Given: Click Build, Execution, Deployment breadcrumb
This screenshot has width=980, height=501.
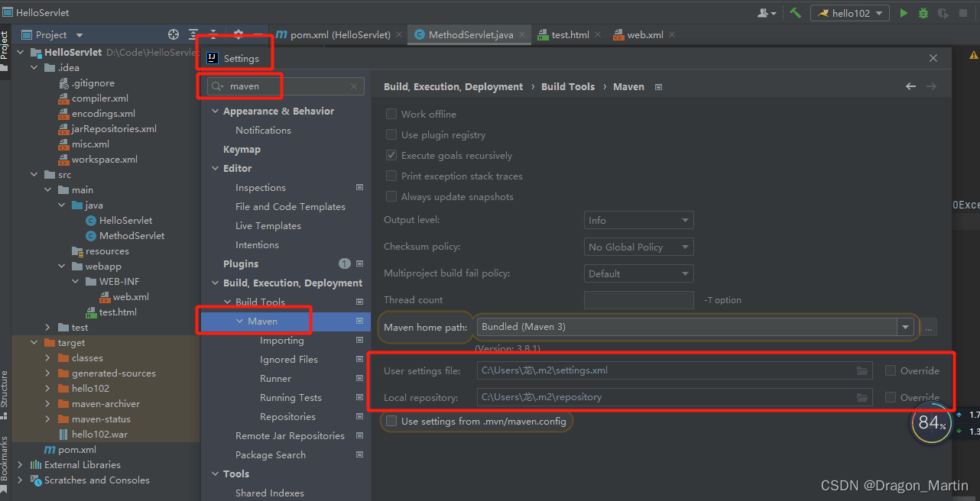Looking at the screenshot, I should 453,86.
